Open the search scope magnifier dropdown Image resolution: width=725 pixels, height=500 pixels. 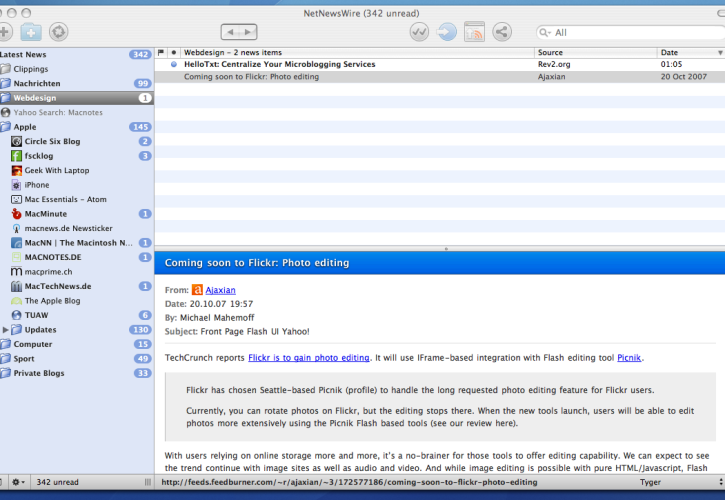(x=546, y=32)
